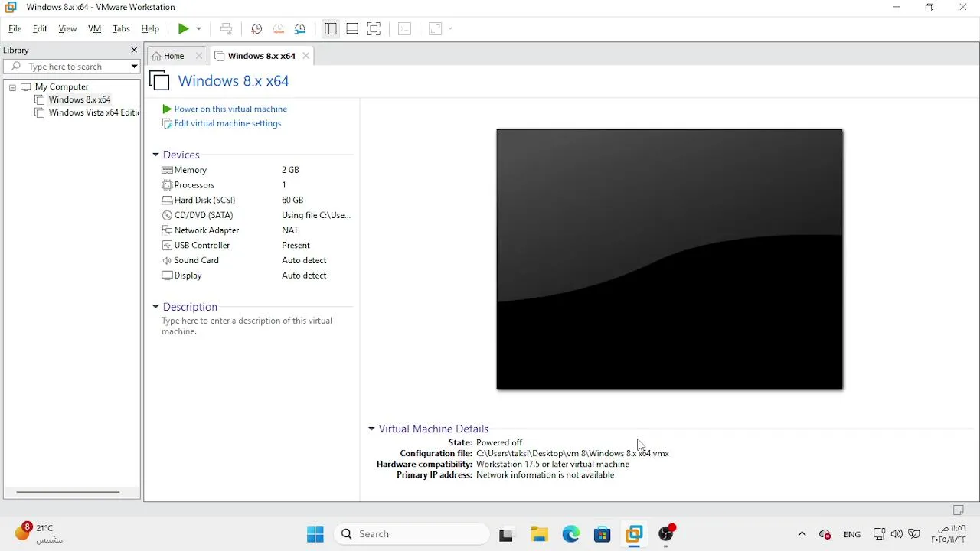The image size is (980, 551).
Task: Open Microsoft Store from the taskbar
Action: click(603, 534)
